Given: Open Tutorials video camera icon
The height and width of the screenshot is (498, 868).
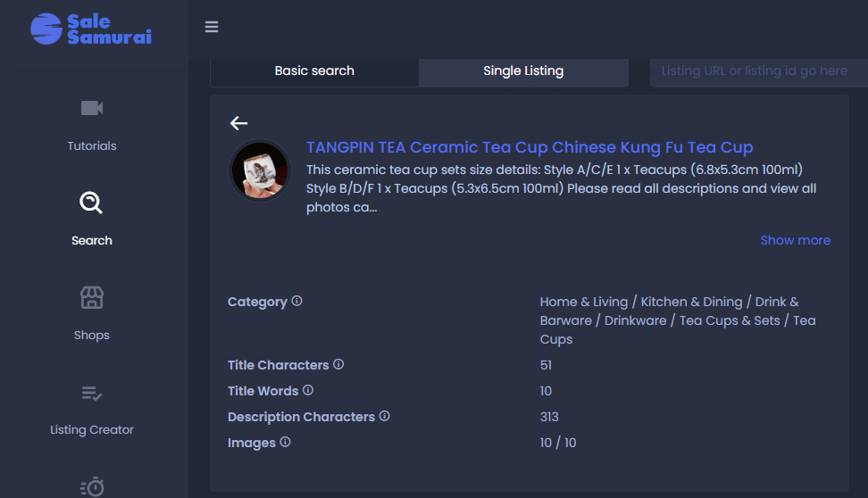Looking at the screenshot, I should [x=92, y=108].
